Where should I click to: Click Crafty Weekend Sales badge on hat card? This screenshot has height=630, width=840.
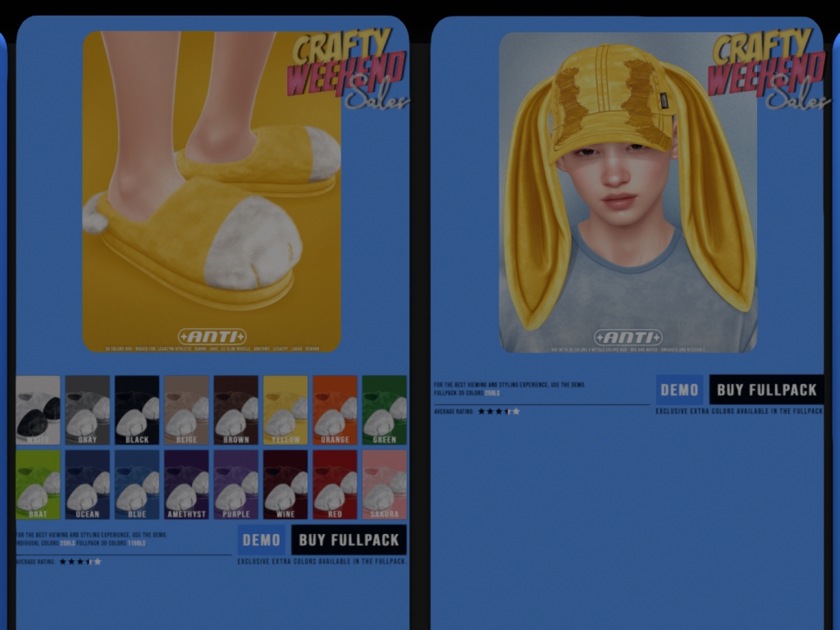[x=769, y=70]
